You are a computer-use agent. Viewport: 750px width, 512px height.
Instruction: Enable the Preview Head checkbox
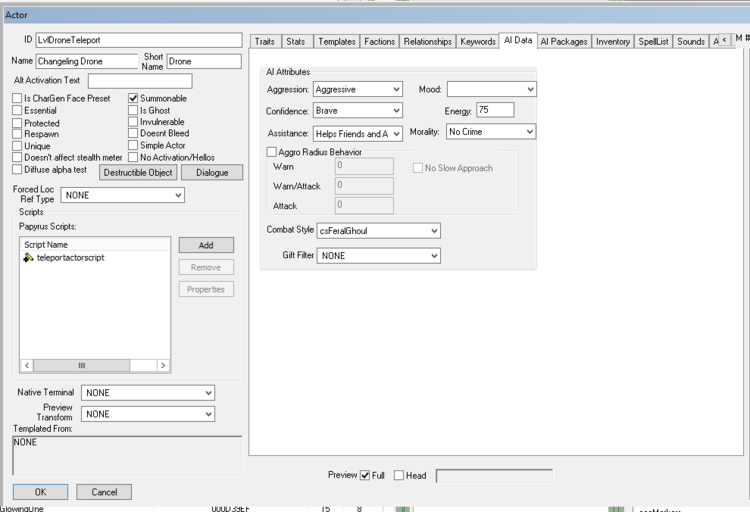coord(399,475)
